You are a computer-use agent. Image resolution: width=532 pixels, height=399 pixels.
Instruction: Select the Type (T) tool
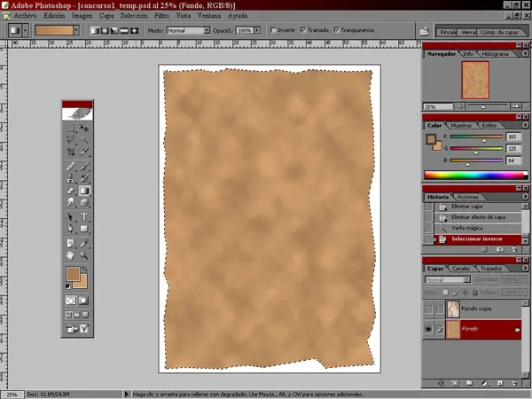(x=85, y=216)
